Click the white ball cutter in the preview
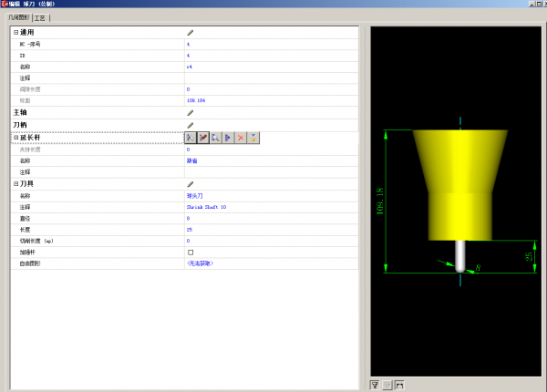Viewport: 547px width, 392px height. pos(460,256)
